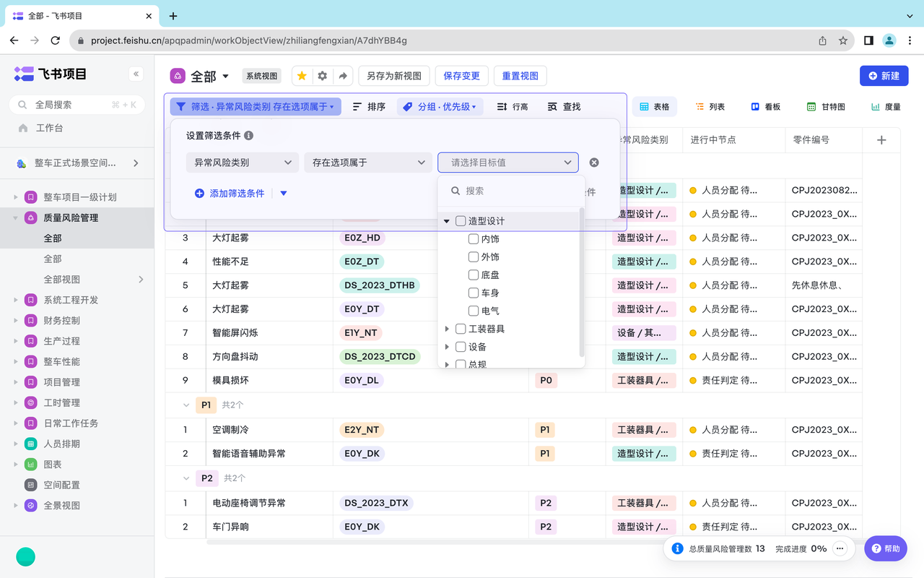
Task: Click the green user avatar
Action: coord(25,556)
